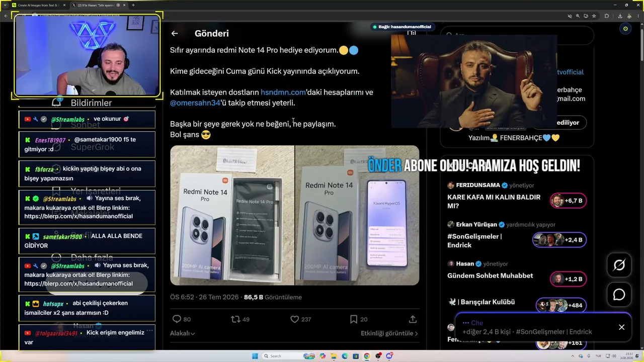This screenshot has width=644, height=362.
Task: Open the @omersahn34 profile link
Action: 195,103
